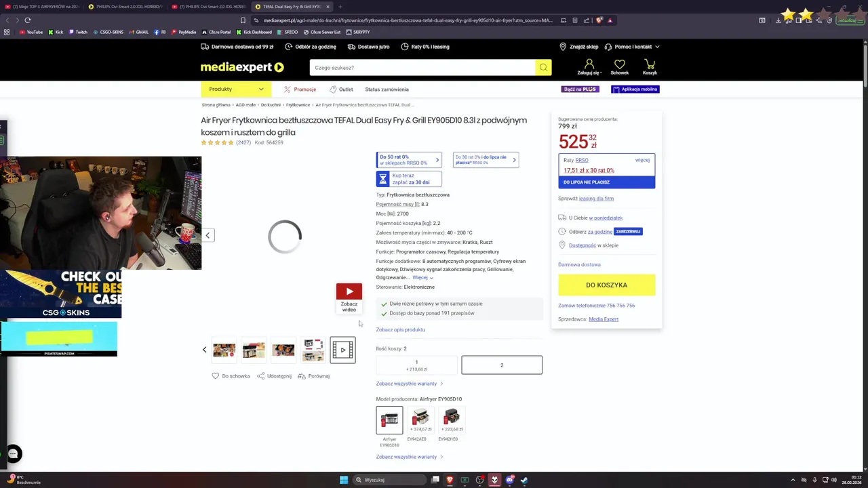Focus the Czego szukasz search field
The width and height of the screenshot is (868, 488).
click(x=422, y=68)
